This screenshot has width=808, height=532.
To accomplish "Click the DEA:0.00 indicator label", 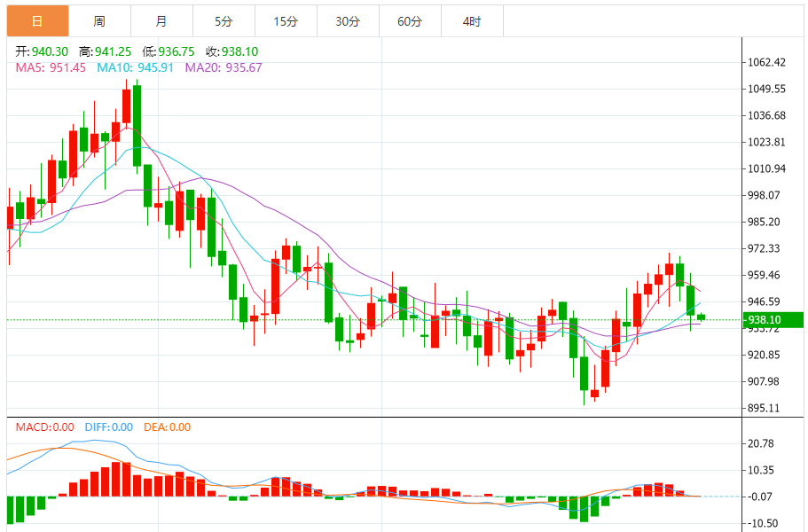I will tap(167, 427).
